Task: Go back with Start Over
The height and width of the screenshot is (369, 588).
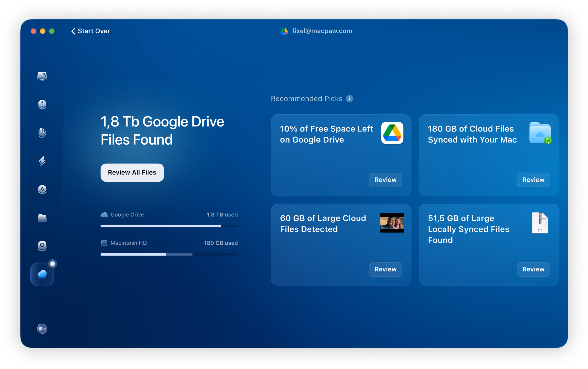Action: pyautogui.click(x=91, y=31)
